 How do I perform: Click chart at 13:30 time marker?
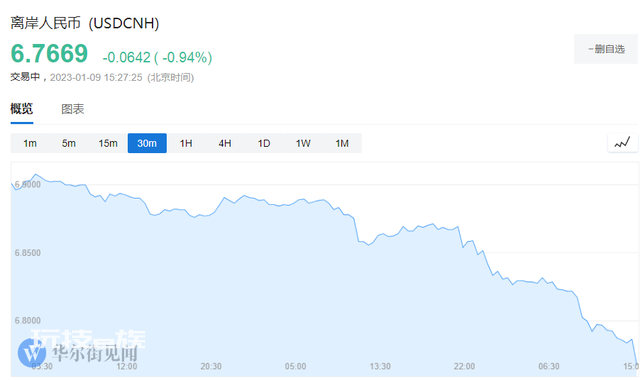click(380, 367)
